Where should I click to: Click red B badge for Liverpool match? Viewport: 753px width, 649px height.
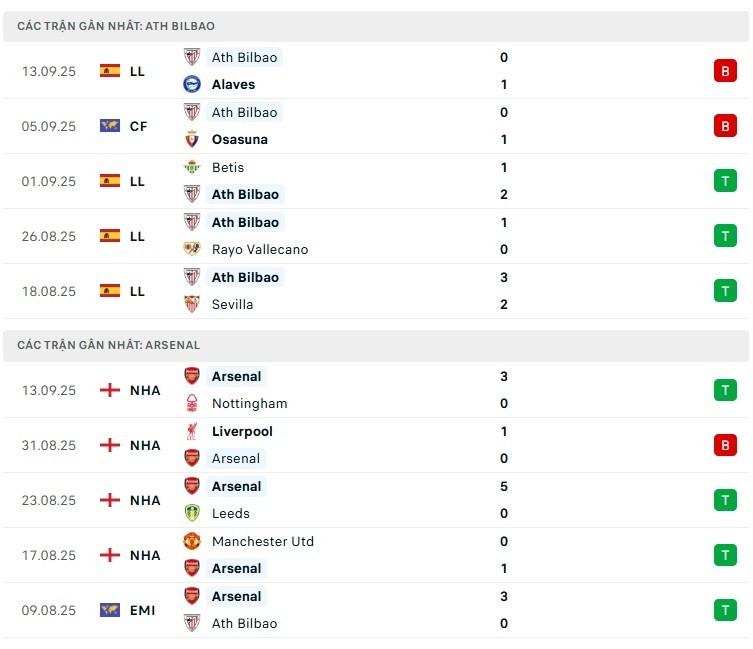(x=725, y=445)
